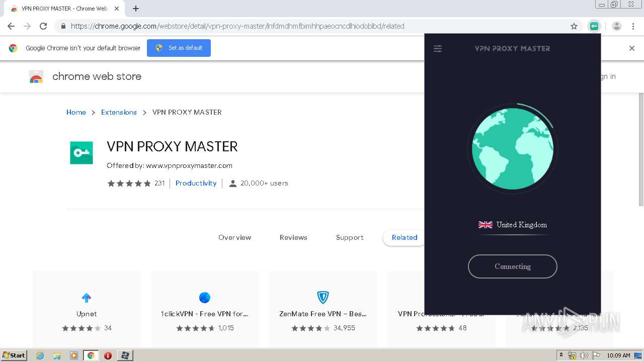This screenshot has height=362, width=644.
Task: Open the last taskbar application icon
Action: [x=125, y=355]
